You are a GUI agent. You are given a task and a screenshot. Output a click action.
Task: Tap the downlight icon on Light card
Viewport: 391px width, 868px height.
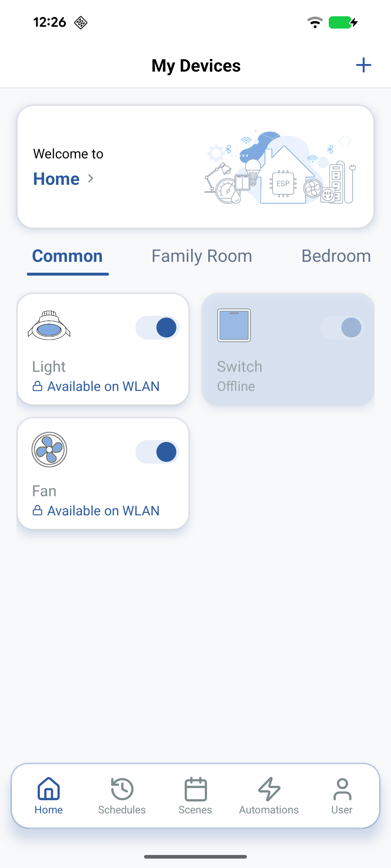tap(49, 325)
